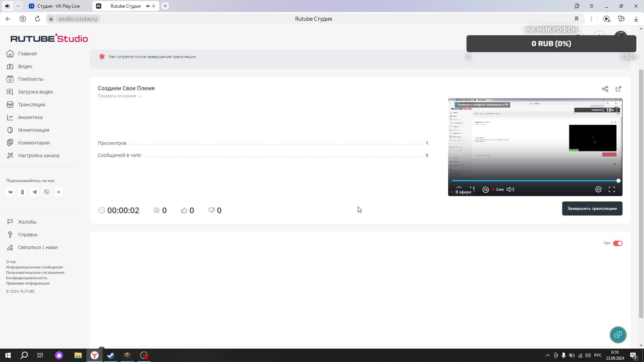This screenshot has height=362, width=644.
Task: Jump to Live in player
Action: point(498,189)
